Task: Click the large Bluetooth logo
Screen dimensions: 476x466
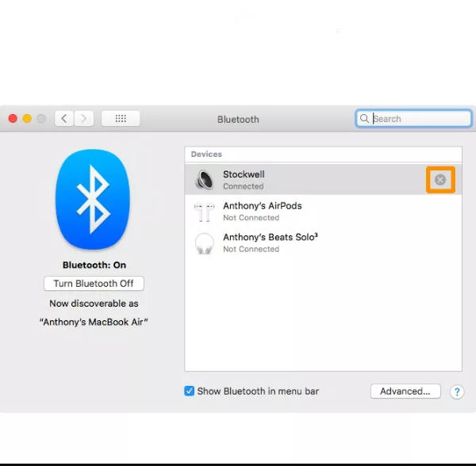Action: pos(93,200)
